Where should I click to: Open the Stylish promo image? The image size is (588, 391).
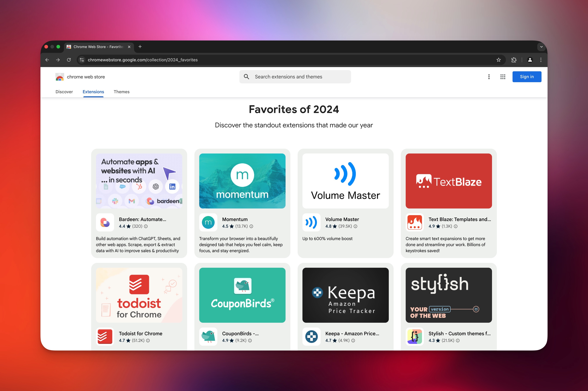point(449,295)
